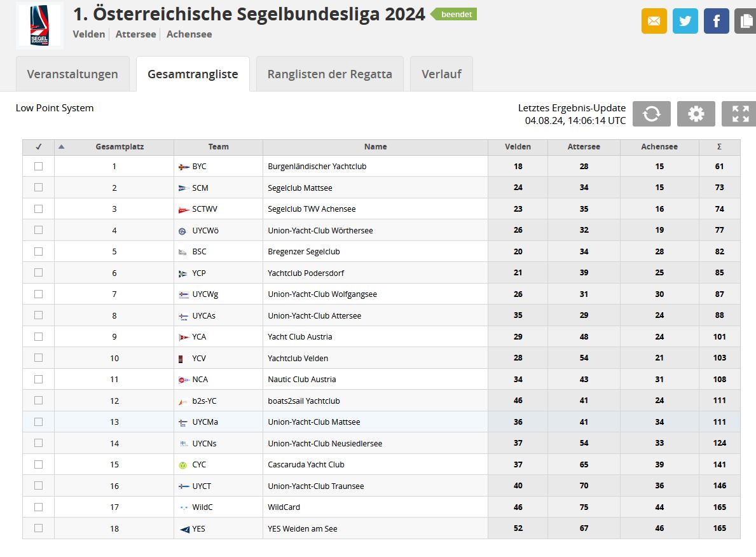
Task: Switch to the Veranstaltungen tab
Action: pos(72,74)
